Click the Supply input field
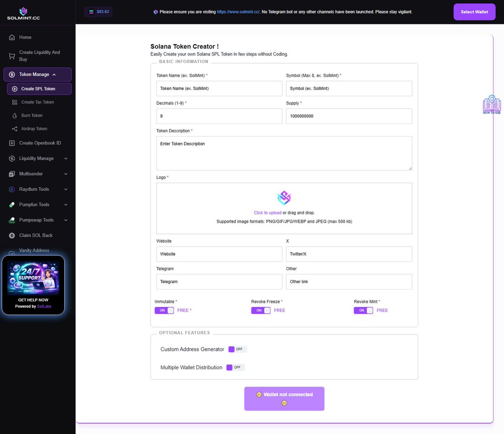504x434 pixels. click(x=349, y=116)
